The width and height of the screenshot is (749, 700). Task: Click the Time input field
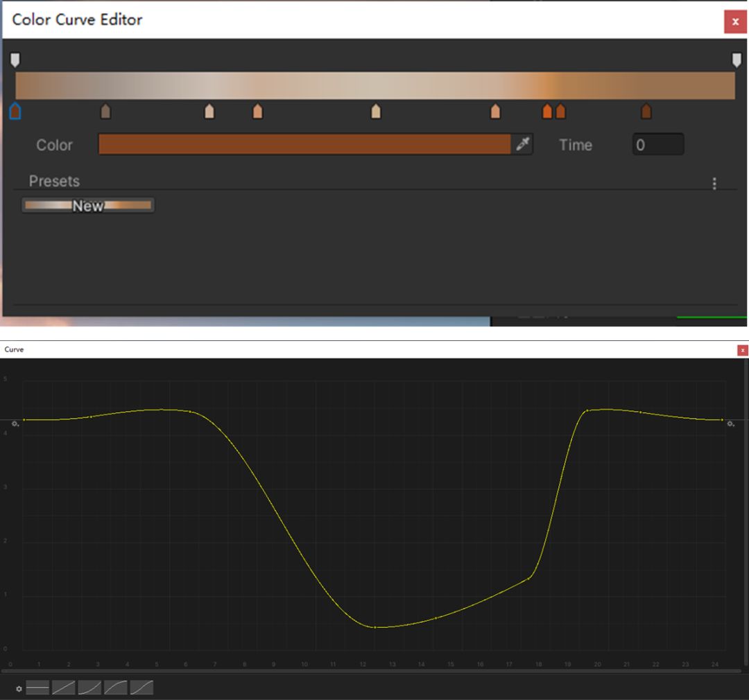click(657, 145)
